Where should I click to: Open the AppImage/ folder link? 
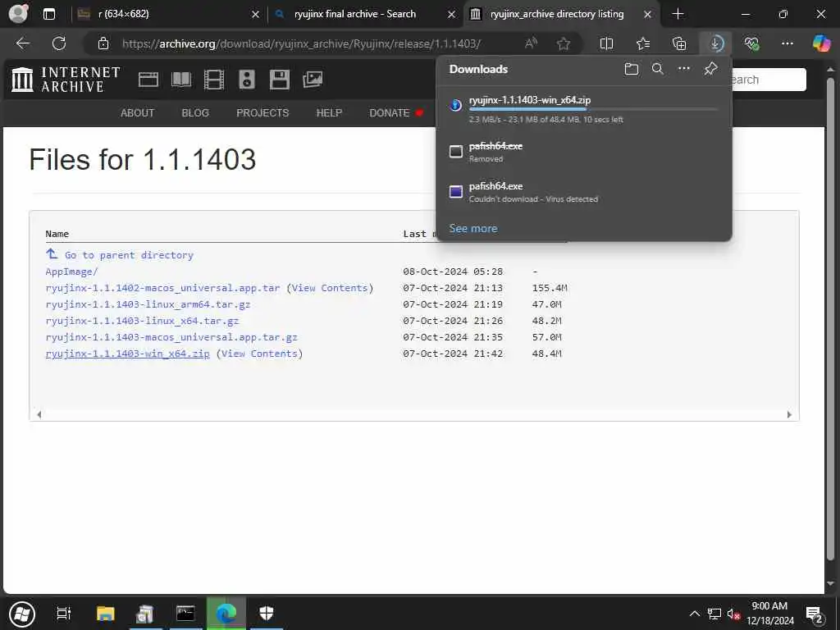click(71, 272)
